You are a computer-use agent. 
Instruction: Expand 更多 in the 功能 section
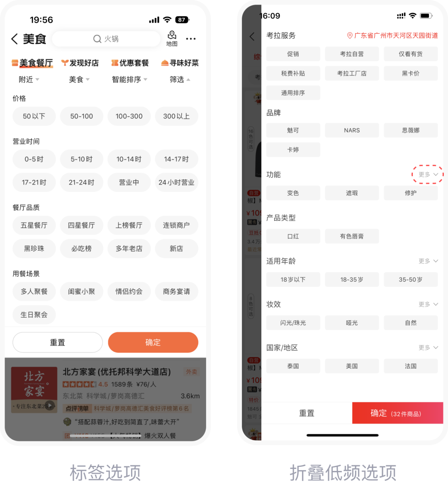click(x=428, y=174)
